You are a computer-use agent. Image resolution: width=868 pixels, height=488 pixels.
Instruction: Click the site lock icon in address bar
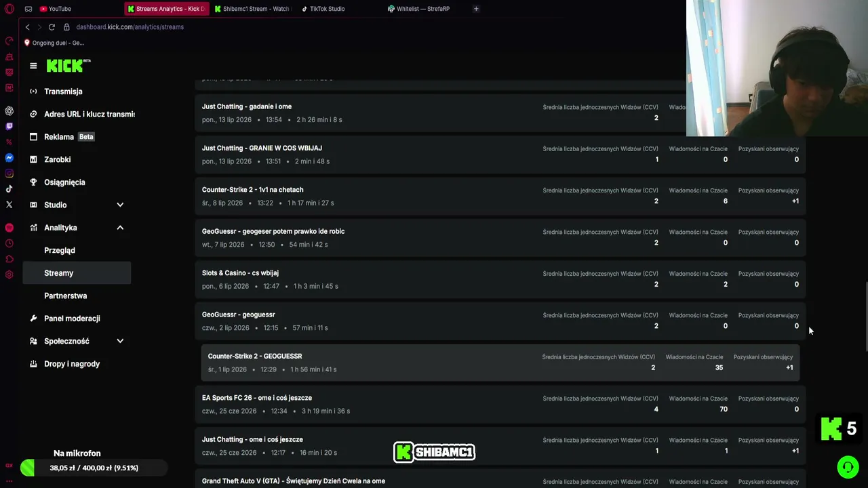pyautogui.click(x=66, y=27)
